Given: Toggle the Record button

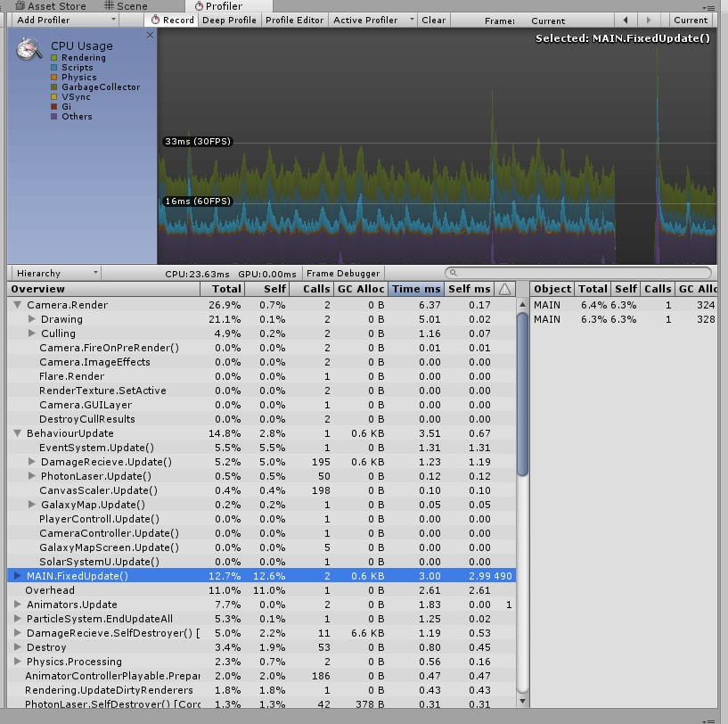Looking at the screenshot, I should (171, 20).
